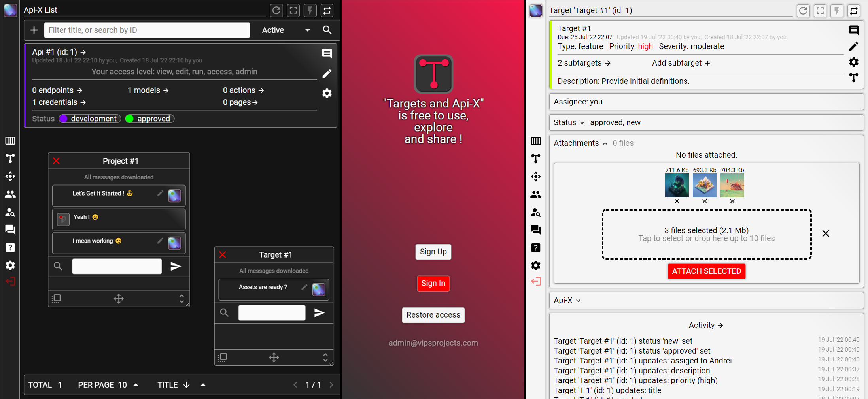Open the Api-X nodes icon in left dark sidebar
868x399 pixels.
[x=10, y=176]
